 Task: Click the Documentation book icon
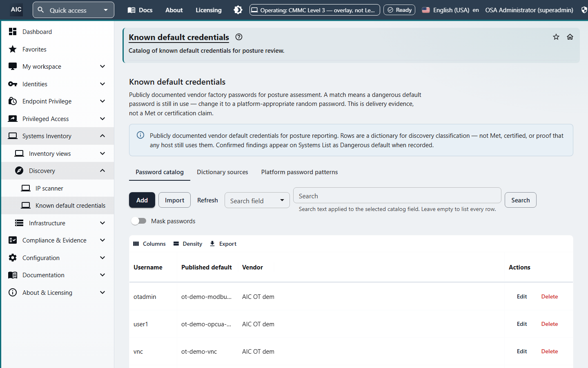(x=13, y=275)
